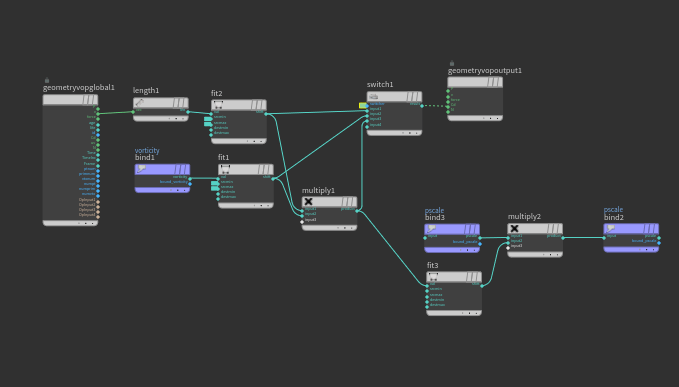Click the rightmost footer dot on geometryvopglobal1 node
Screen dimensions: 679x387
[92, 223]
